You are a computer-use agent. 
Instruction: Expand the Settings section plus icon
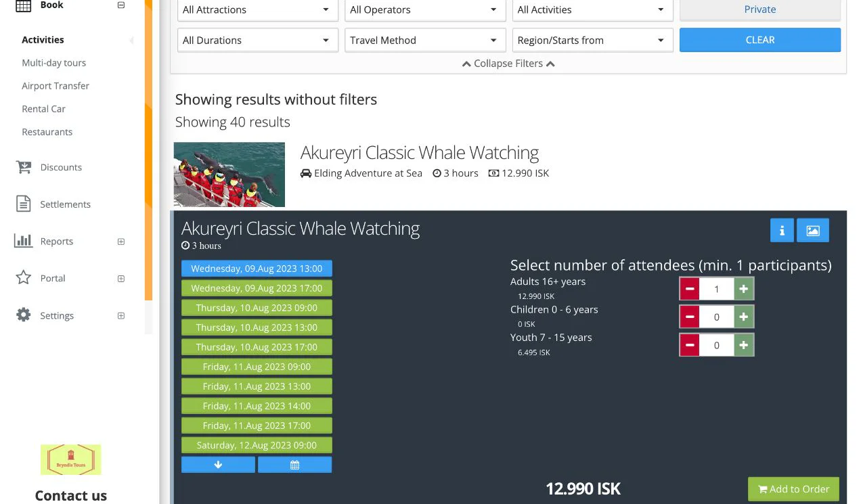pyautogui.click(x=121, y=316)
